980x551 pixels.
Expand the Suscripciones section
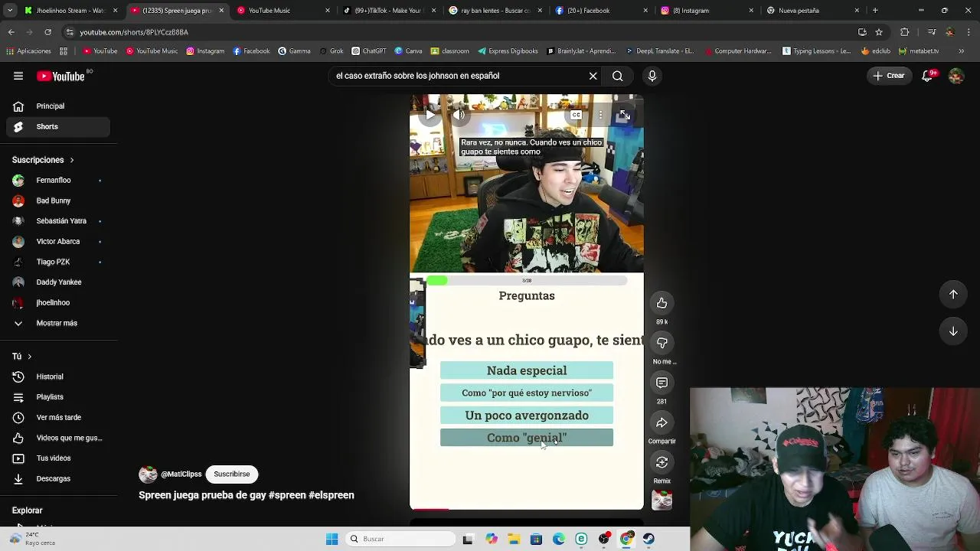click(x=43, y=160)
